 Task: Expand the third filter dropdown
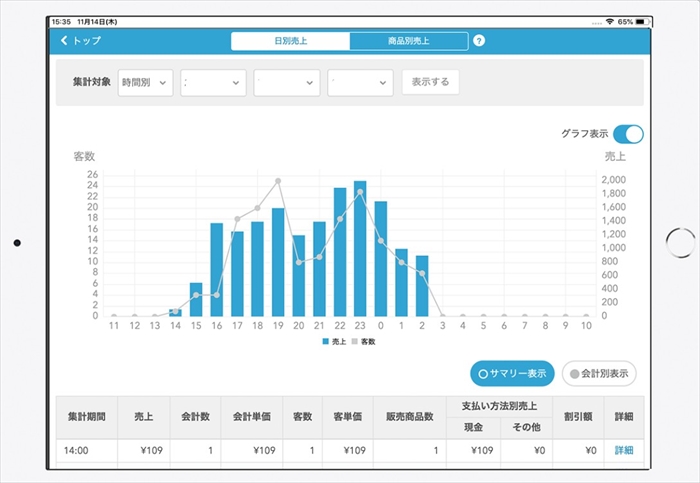click(x=287, y=83)
